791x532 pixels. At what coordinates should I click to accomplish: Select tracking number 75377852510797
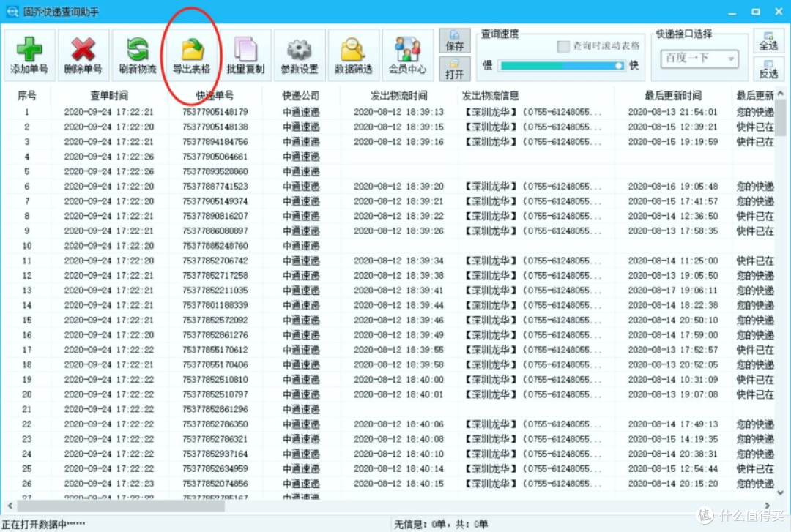point(215,394)
